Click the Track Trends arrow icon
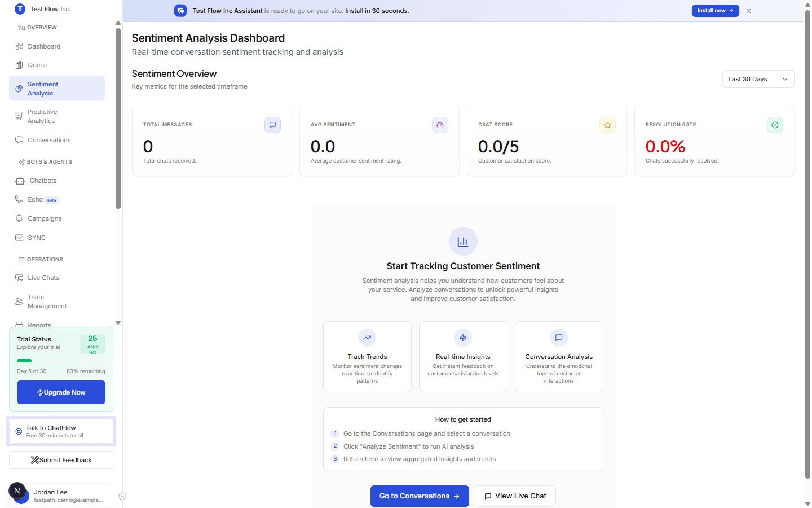This screenshot has height=508, width=812. 367,338
